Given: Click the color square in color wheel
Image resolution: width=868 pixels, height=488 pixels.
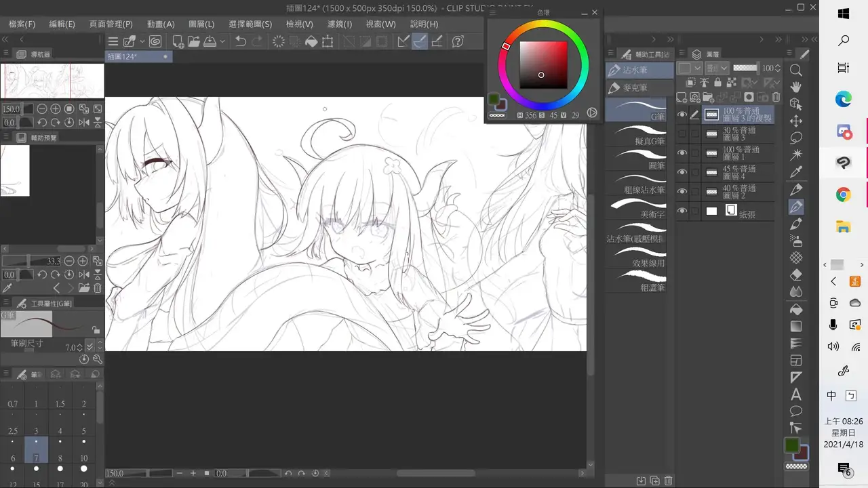Looking at the screenshot, I should click(x=543, y=65).
